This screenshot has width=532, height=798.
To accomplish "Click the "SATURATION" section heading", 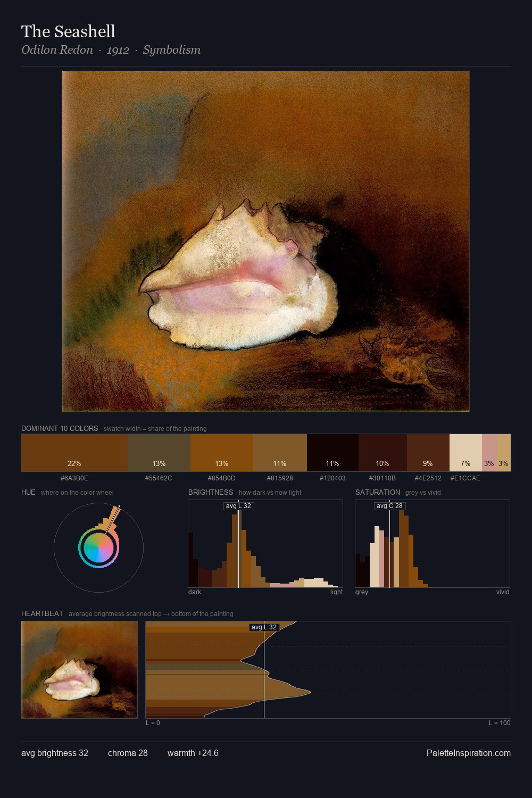I will point(378,492).
